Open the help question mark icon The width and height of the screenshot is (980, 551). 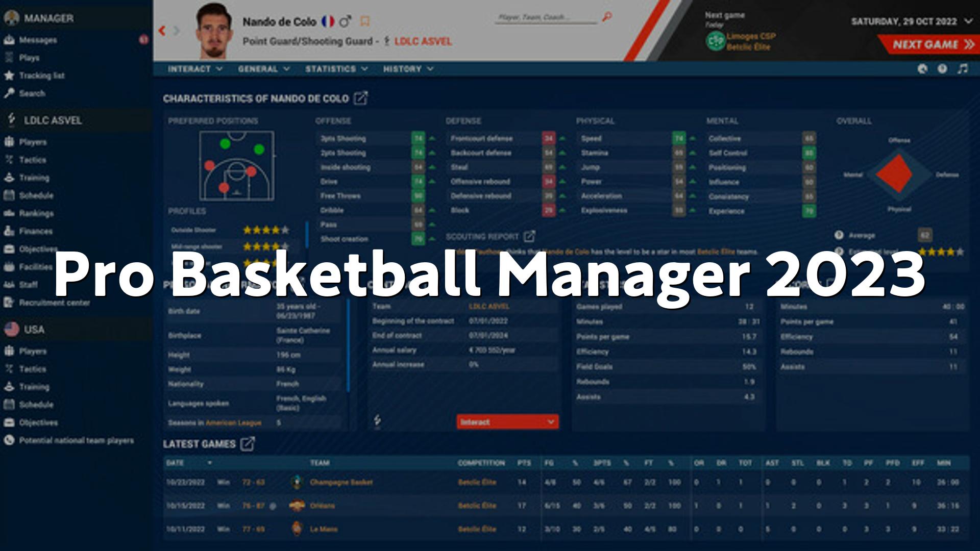coord(942,68)
